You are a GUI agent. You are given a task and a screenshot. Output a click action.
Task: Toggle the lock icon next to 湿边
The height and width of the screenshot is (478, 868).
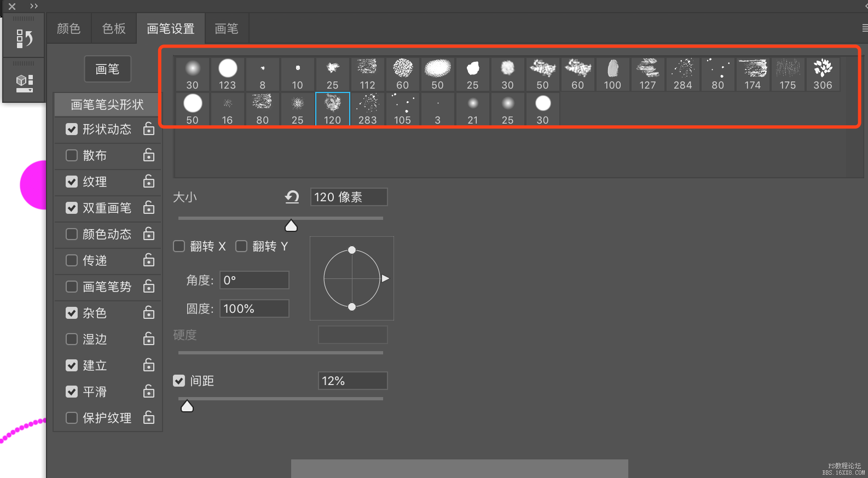[149, 339]
